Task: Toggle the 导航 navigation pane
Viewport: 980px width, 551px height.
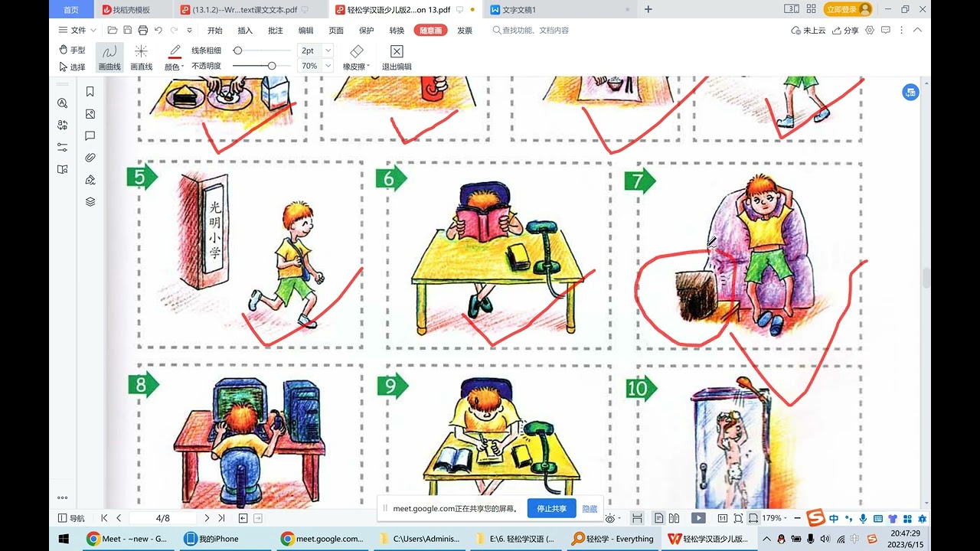Action: coord(71,518)
